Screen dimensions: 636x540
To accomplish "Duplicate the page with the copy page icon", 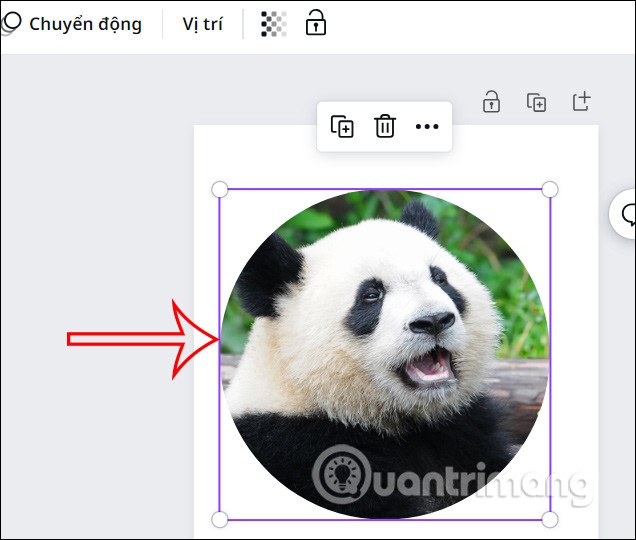I will pyautogui.click(x=536, y=102).
